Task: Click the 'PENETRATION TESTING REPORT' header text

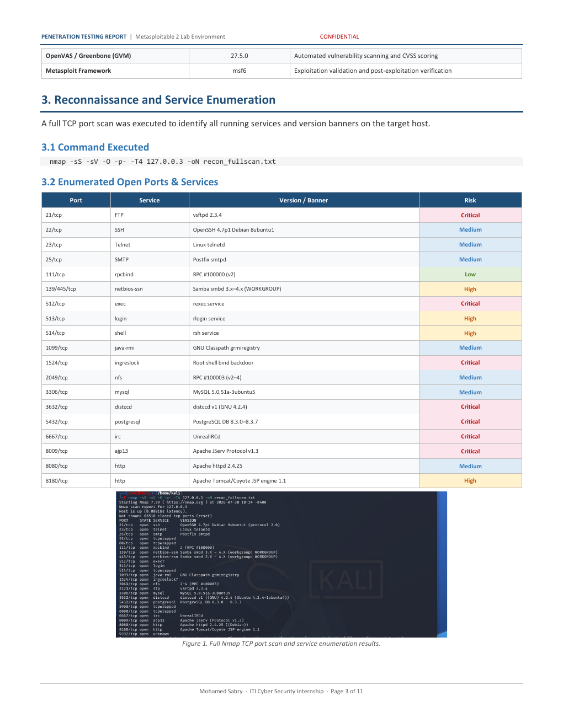Action: 84,37
